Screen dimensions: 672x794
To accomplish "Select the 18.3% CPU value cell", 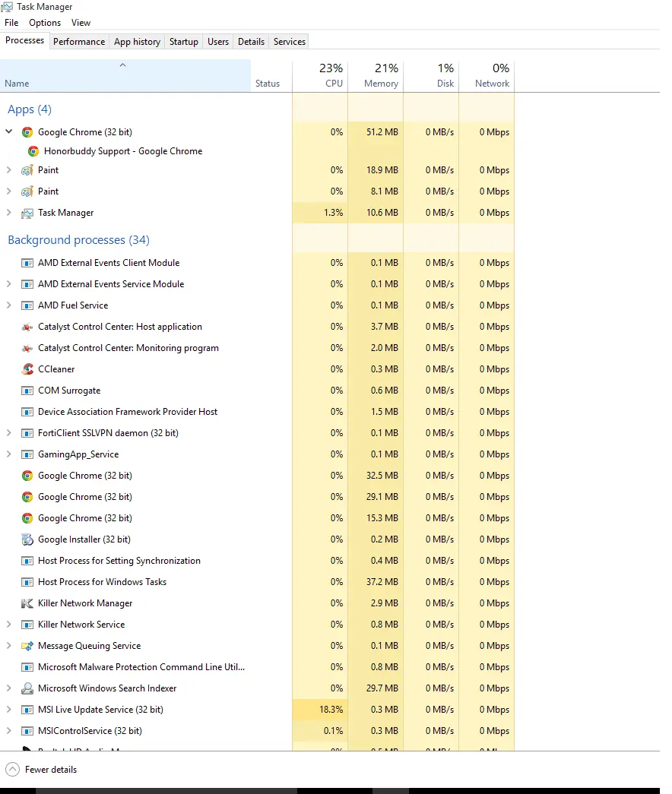I will pyautogui.click(x=320, y=710).
